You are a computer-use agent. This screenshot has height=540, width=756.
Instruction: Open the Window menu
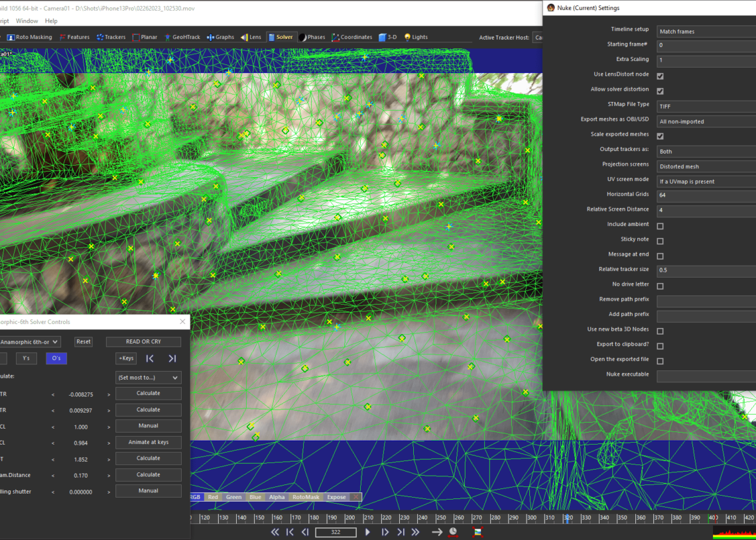(x=27, y=21)
